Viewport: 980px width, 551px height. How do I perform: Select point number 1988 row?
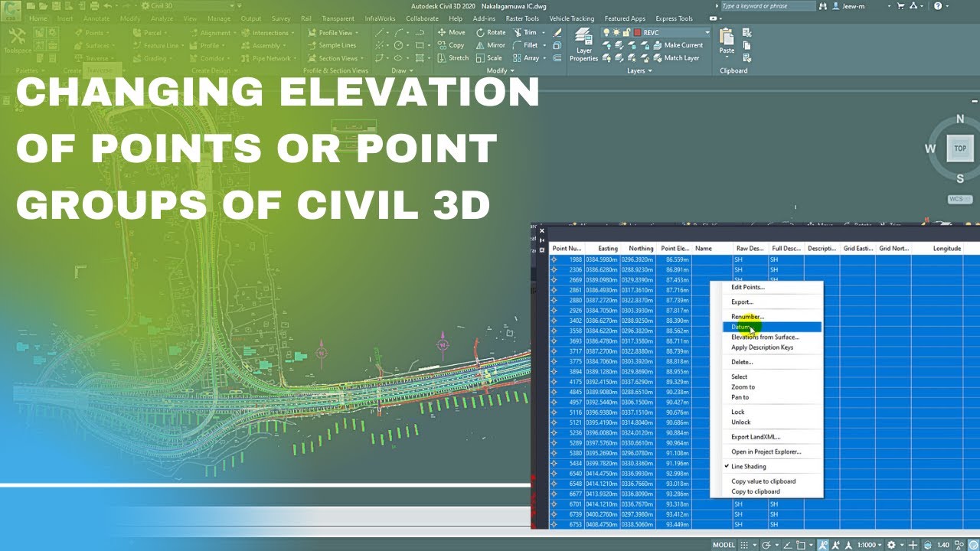click(x=764, y=260)
